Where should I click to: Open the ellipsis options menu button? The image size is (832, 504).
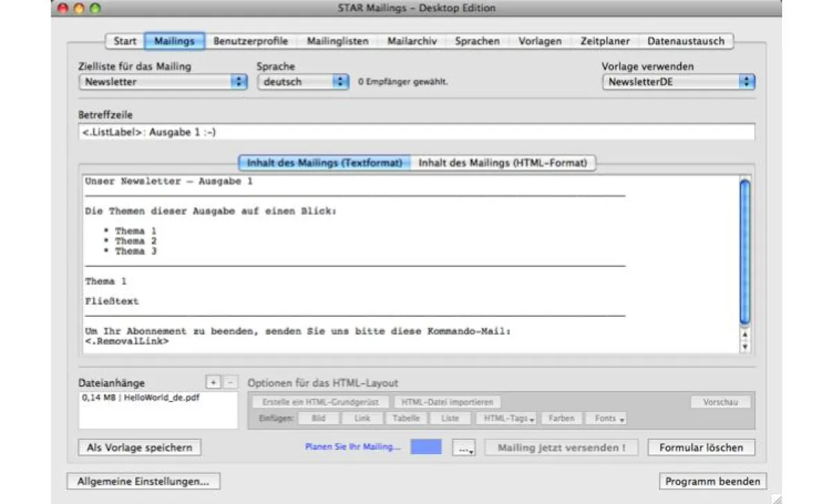pos(464,448)
